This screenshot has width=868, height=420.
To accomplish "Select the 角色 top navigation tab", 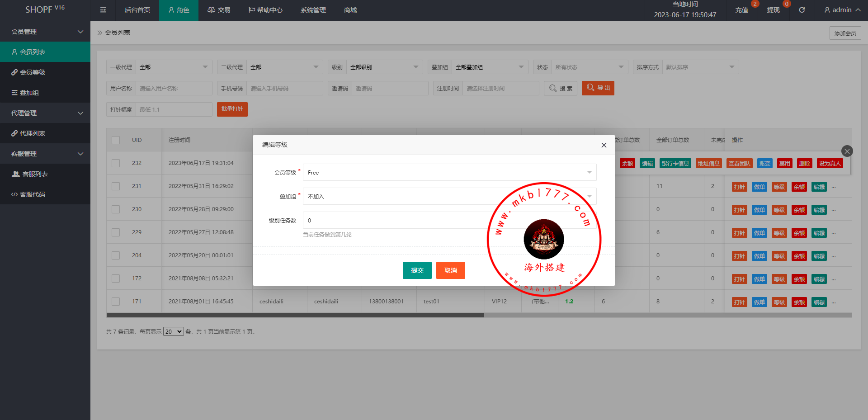I will point(179,10).
